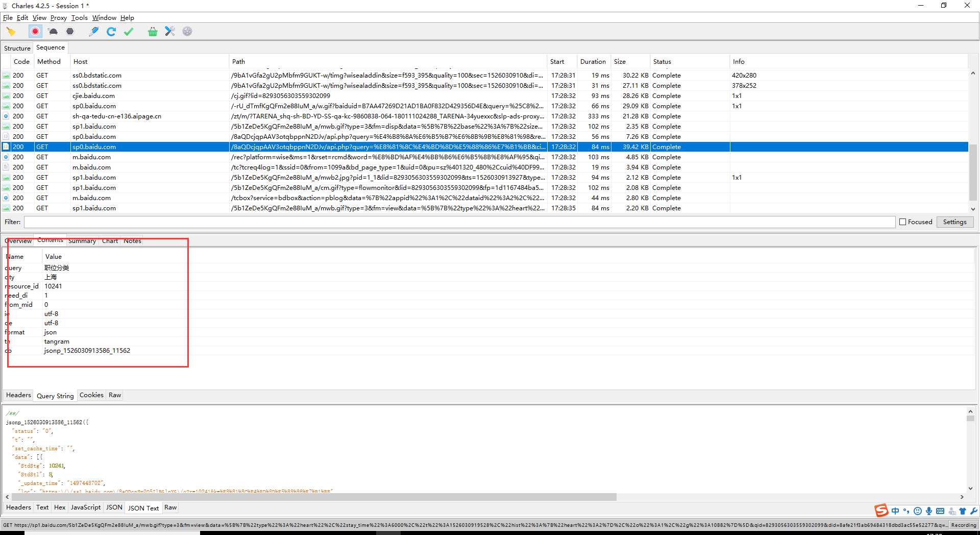Image resolution: width=980 pixels, height=535 pixels.
Task: Select the JSON Text response tab
Action: pyautogui.click(x=143, y=508)
